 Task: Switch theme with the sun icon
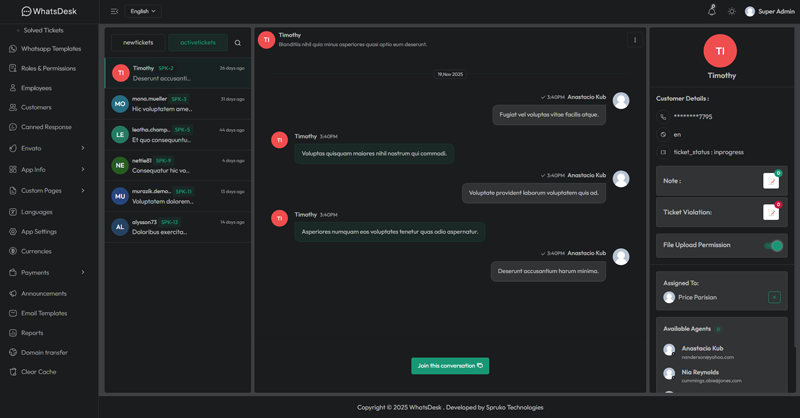click(x=732, y=12)
